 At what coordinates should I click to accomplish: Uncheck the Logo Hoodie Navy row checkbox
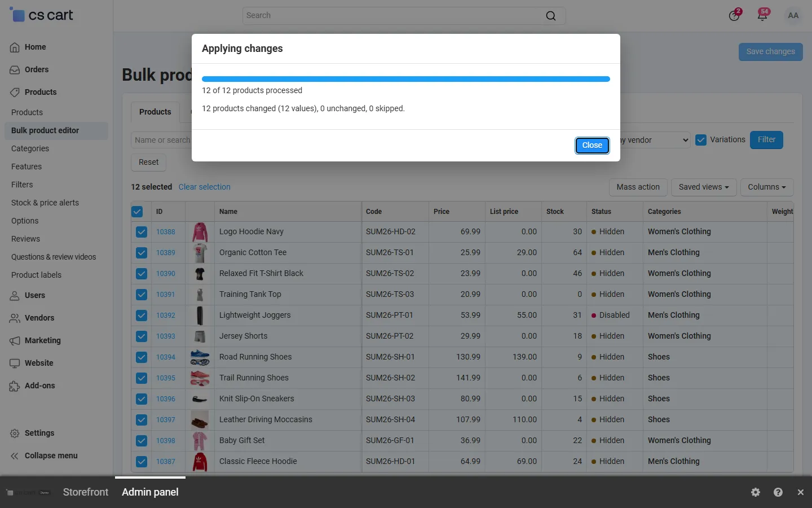pyautogui.click(x=142, y=232)
